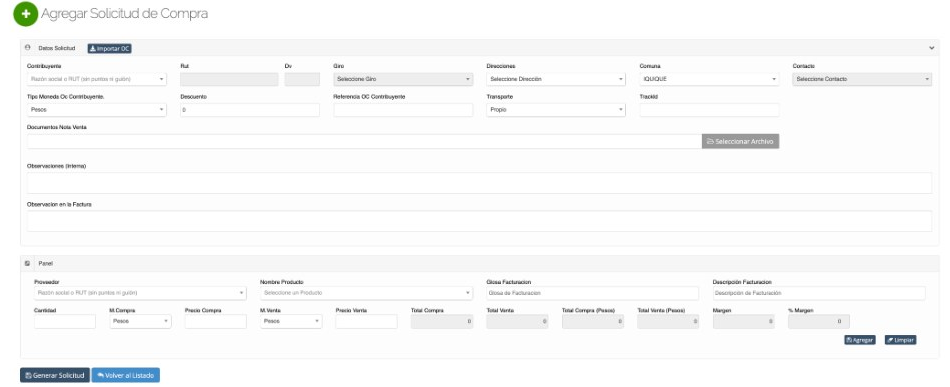Click the Total Compra field

click(x=442, y=322)
